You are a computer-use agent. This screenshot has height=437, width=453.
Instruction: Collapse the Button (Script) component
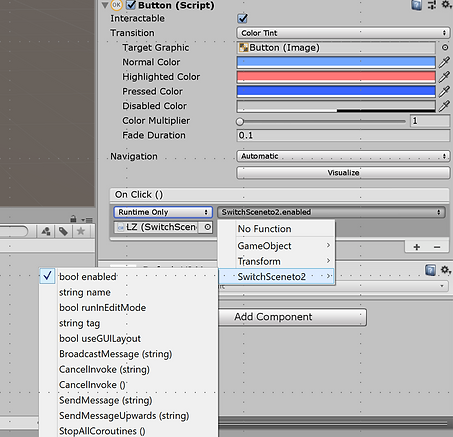tap(105, 5)
